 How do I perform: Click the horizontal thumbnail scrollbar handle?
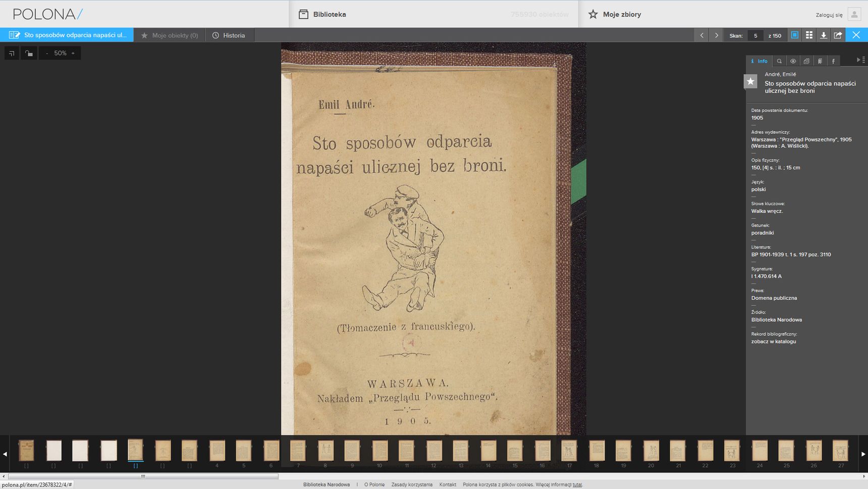143,476
